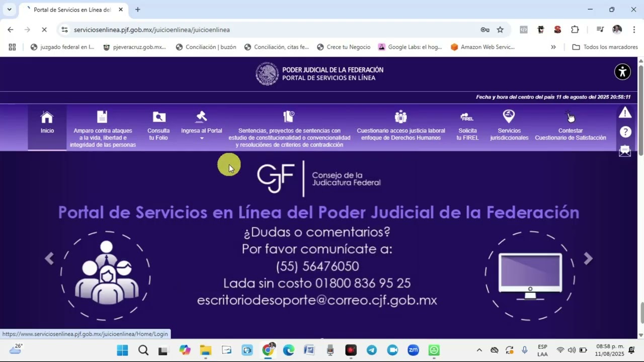Screen dimensions: 644x362
Task: Click the (55) 56476050 phone number
Action: coord(317,266)
